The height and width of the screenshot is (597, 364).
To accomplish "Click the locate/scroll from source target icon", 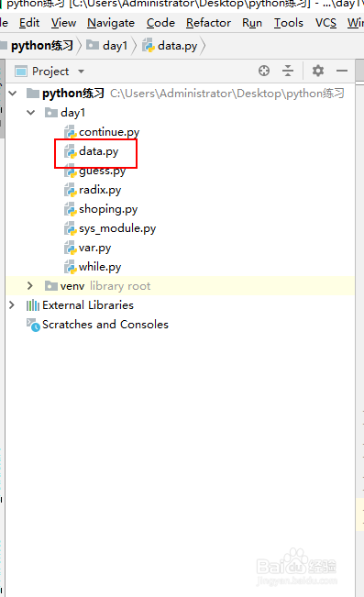I will pyautogui.click(x=264, y=71).
